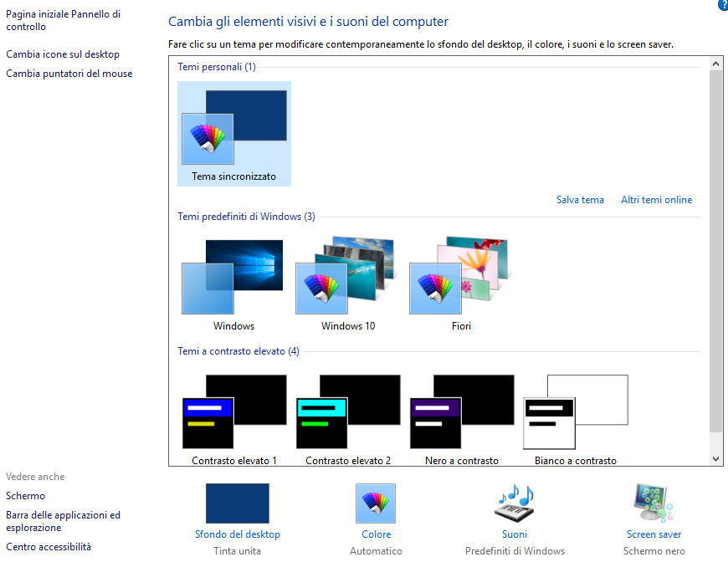The image size is (728, 562).
Task: Click the Tinta unita label
Action: 238,551
